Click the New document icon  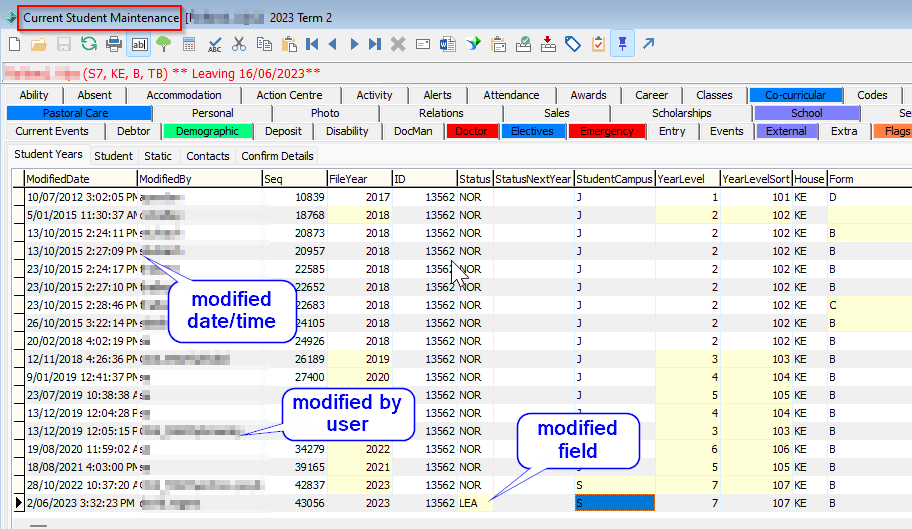click(x=14, y=44)
